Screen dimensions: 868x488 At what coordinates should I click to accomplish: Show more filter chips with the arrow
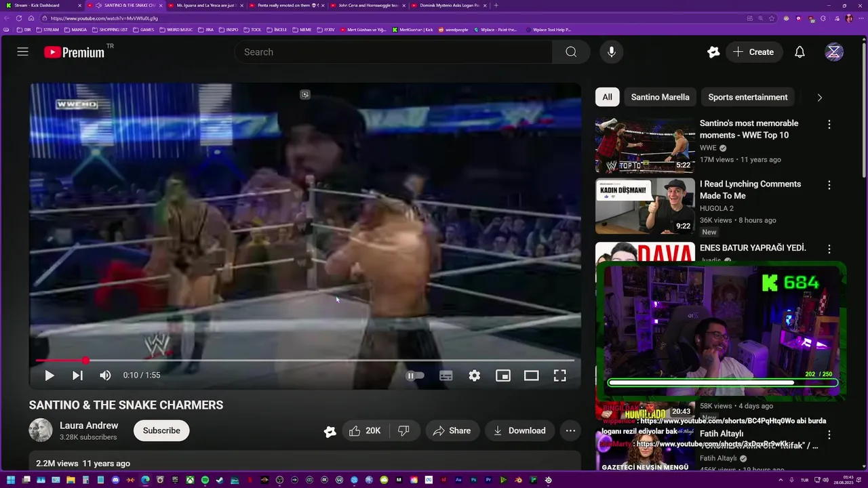click(819, 98)
